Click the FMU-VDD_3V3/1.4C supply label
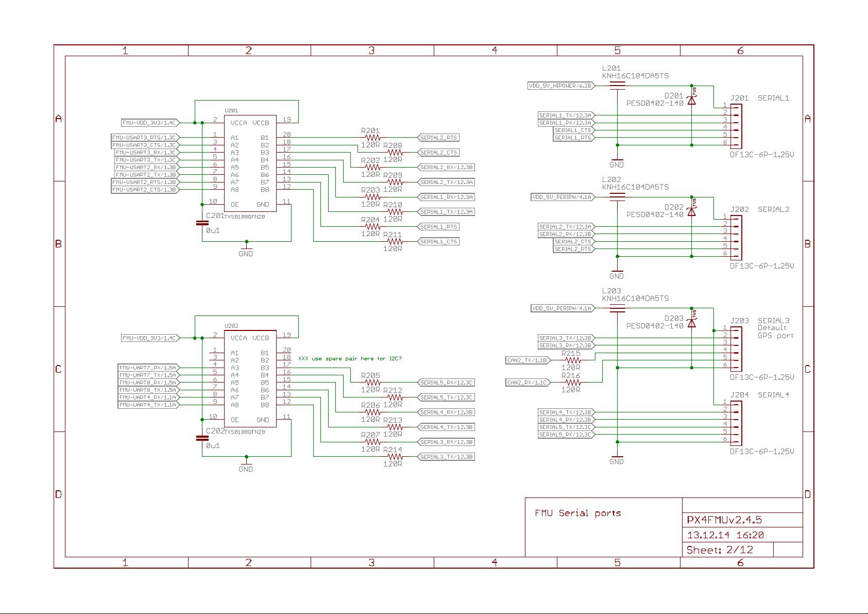Viewport: 868px width, 614px height. click(148, 123)
